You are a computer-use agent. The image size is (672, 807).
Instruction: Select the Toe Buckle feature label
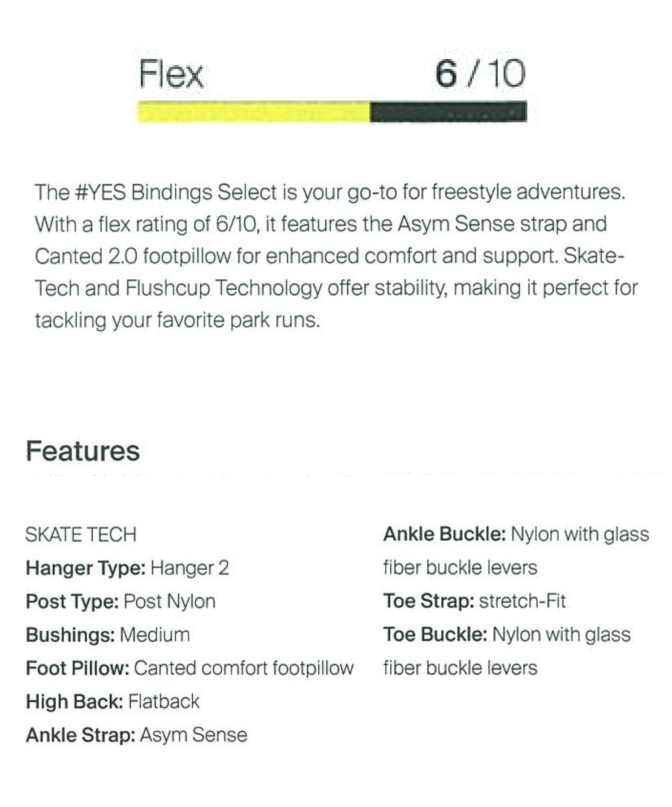[435, 634]
